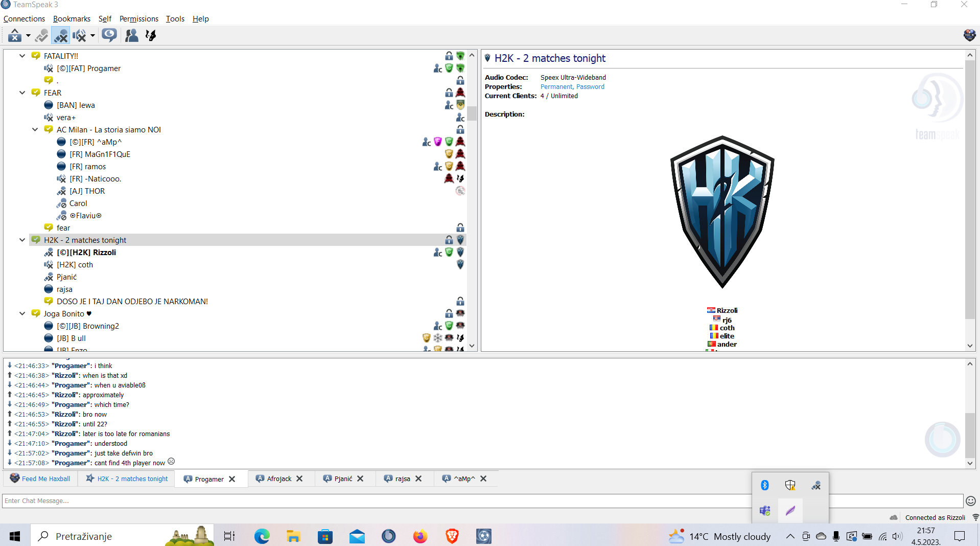
Task: Collapse the H2K - 2 matches tonight channel
Action: click(22, 240)
